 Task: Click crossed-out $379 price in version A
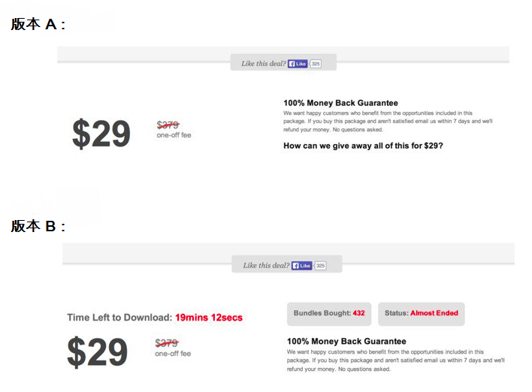[x=168, y=125]
